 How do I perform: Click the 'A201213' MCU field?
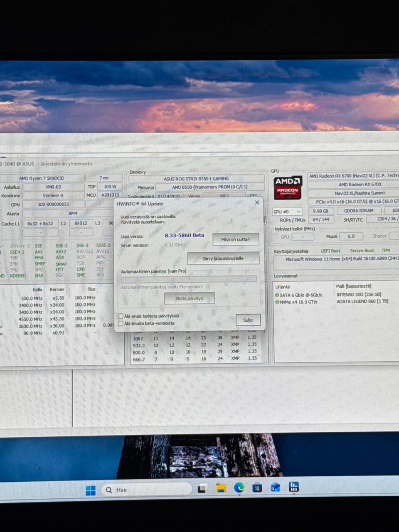pos(110,195)
